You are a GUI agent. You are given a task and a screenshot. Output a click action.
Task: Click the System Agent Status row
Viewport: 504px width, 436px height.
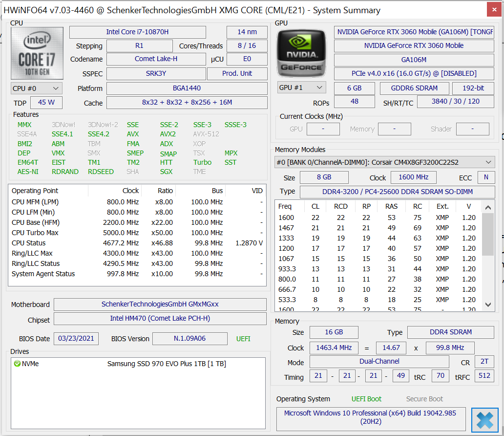click(x=137, y=274)
